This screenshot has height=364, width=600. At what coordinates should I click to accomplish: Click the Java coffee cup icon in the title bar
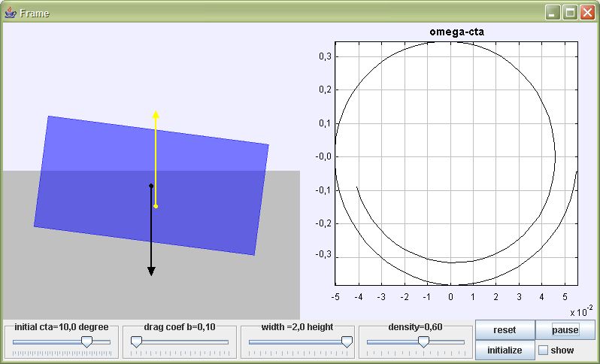coord(11,13)
